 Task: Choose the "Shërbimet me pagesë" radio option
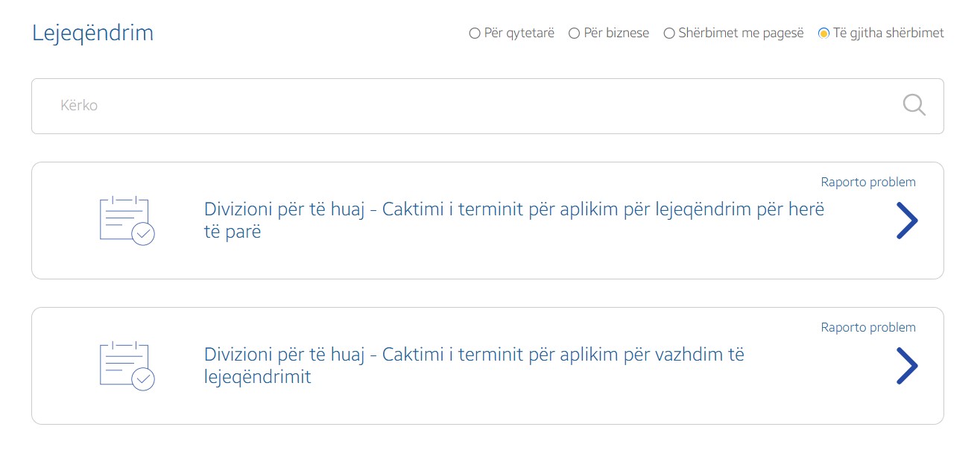click(x=669, y=34)
